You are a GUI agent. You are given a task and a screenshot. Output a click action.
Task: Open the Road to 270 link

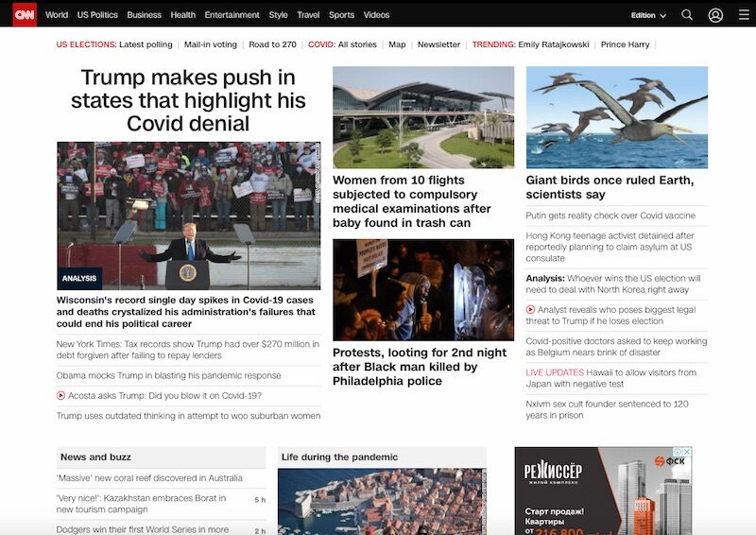coord(272,44)
